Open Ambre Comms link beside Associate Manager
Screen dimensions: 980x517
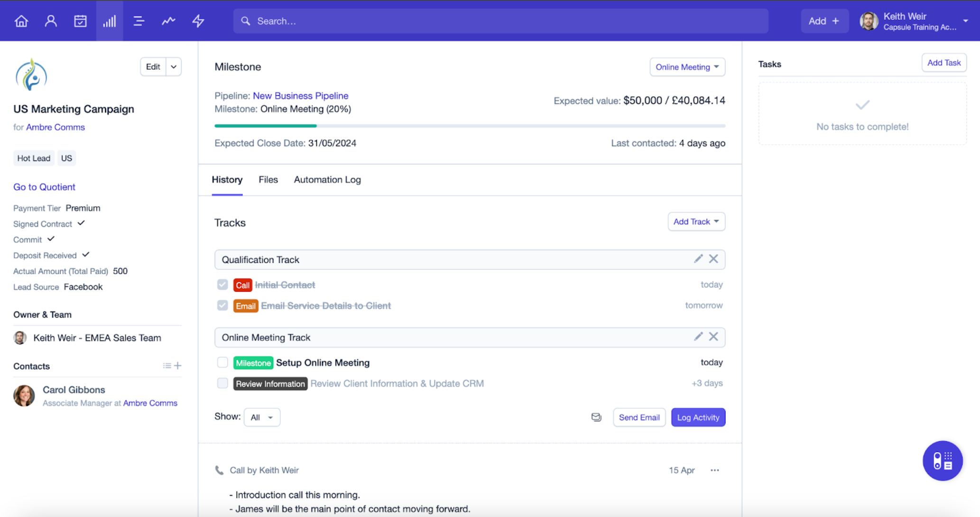(x=150, y=403)
